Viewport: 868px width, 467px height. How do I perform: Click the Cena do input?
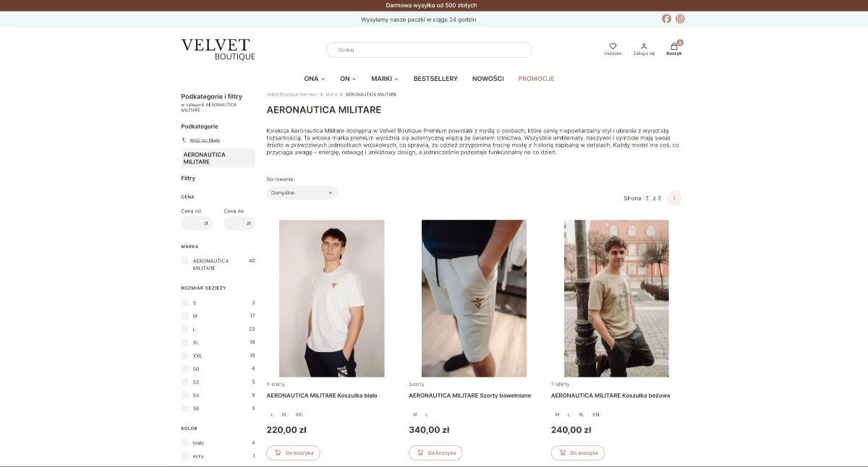point(239,223)
